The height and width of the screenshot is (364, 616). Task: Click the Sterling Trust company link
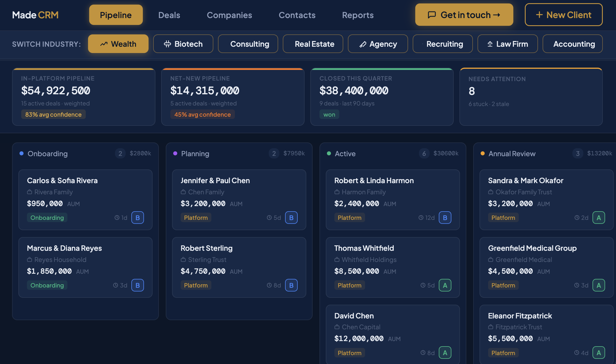pyautogui.click(x=204, y=260)
